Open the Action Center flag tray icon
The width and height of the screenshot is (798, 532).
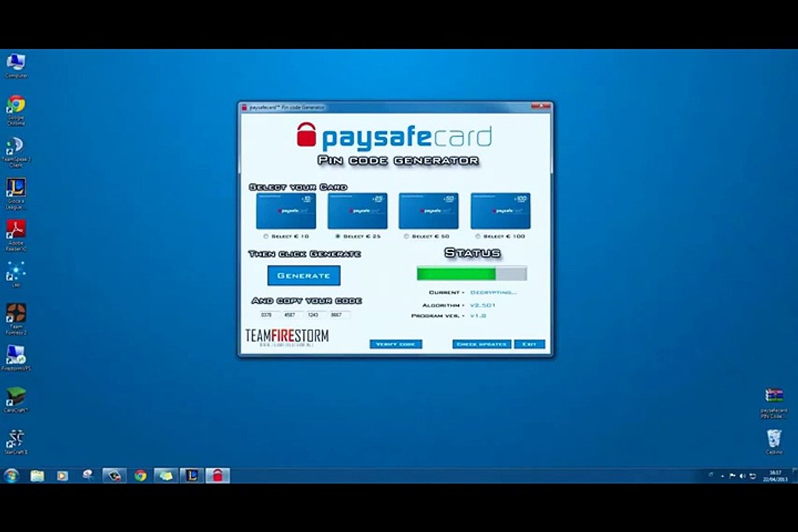[x=731, y=476]
